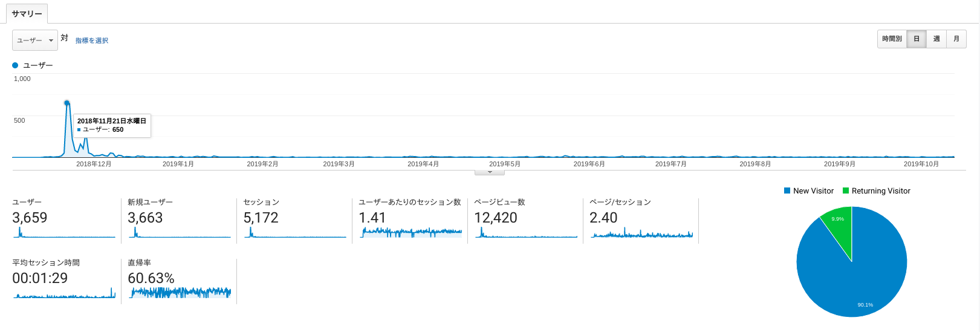Switch chart to 月 (monthly) view
This screenshot has width=980, height=332.
pos(956,39)
